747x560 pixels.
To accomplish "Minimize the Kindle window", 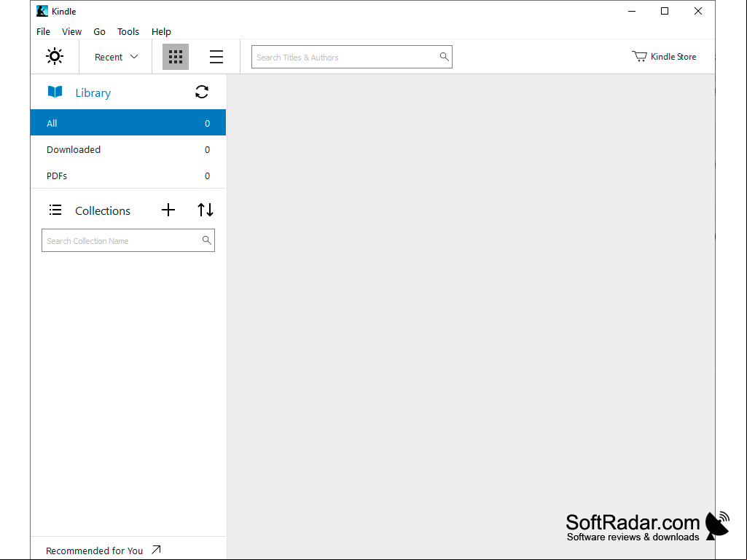I will pos(632,11).
